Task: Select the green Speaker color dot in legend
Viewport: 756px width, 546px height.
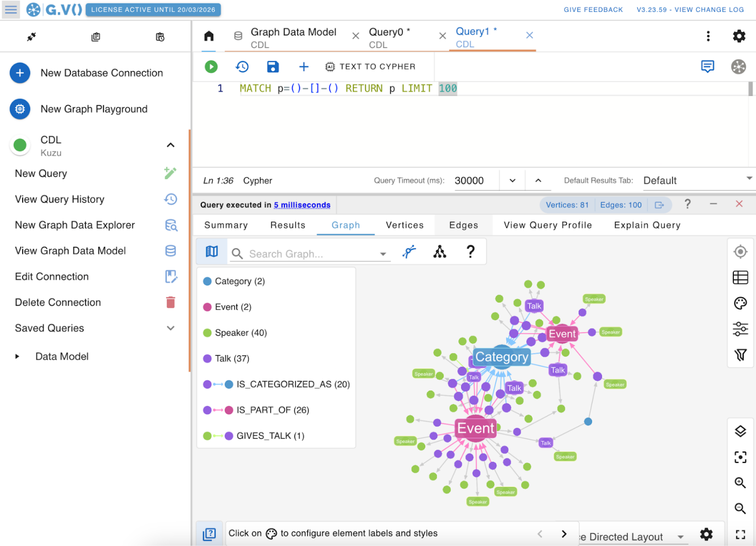Action: 207,332
